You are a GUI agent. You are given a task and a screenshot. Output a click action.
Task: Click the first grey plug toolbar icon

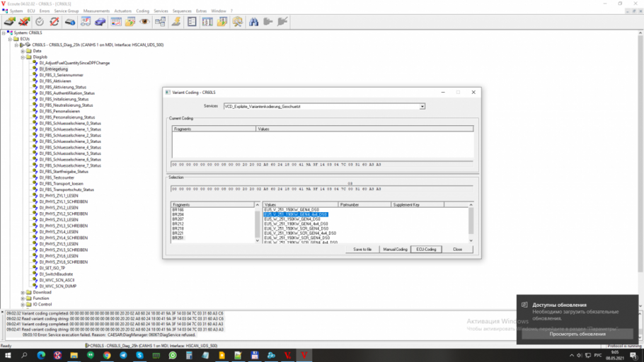click(x=268, y=22)
